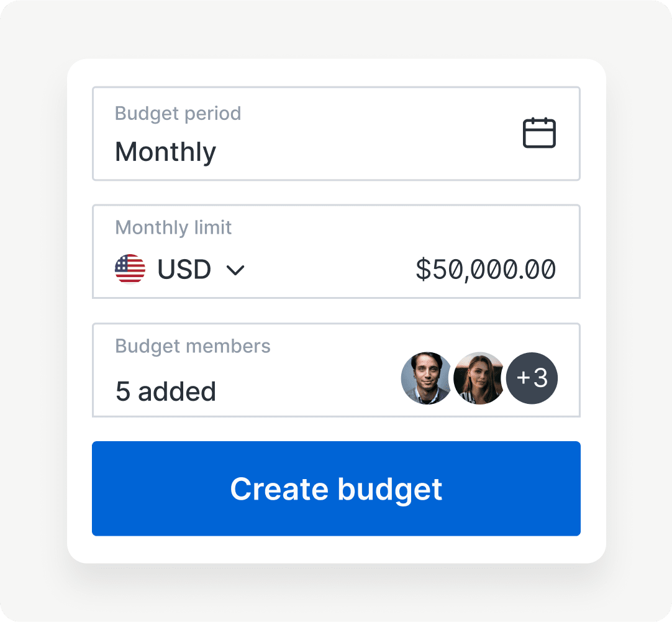Show the +3 additional members badge

point(532,378)
